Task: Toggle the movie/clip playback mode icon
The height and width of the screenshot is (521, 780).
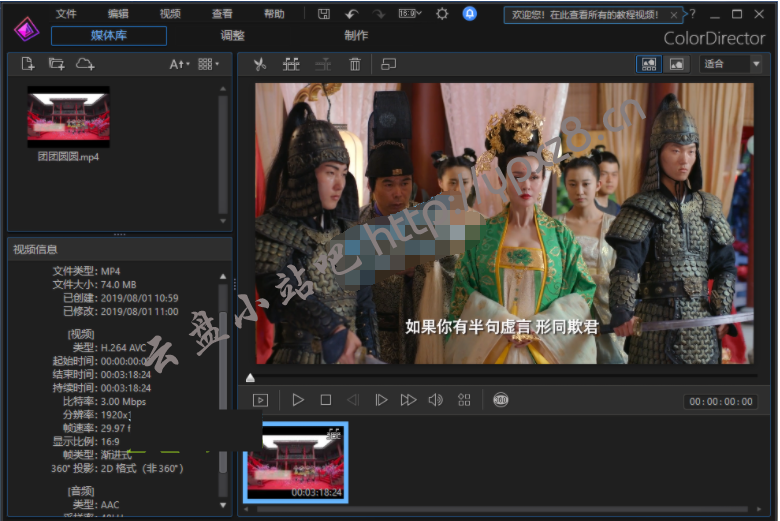Action: click(260, 400)
